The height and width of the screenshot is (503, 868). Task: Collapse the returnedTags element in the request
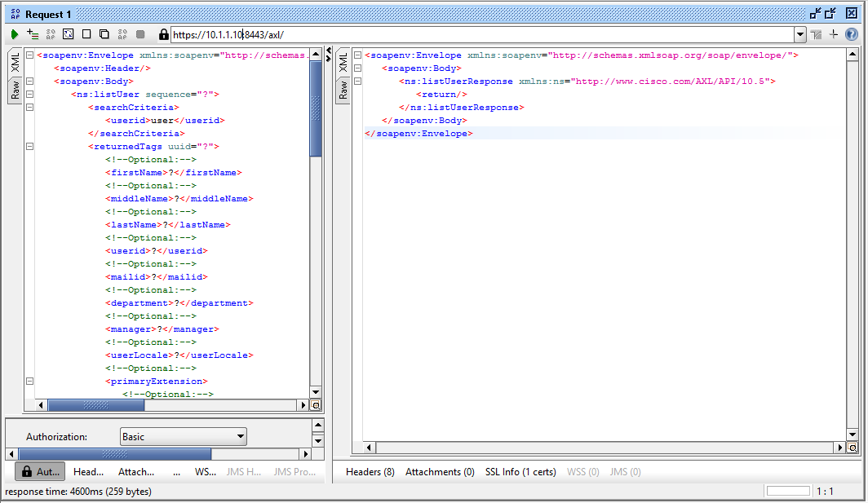point(29,146)
